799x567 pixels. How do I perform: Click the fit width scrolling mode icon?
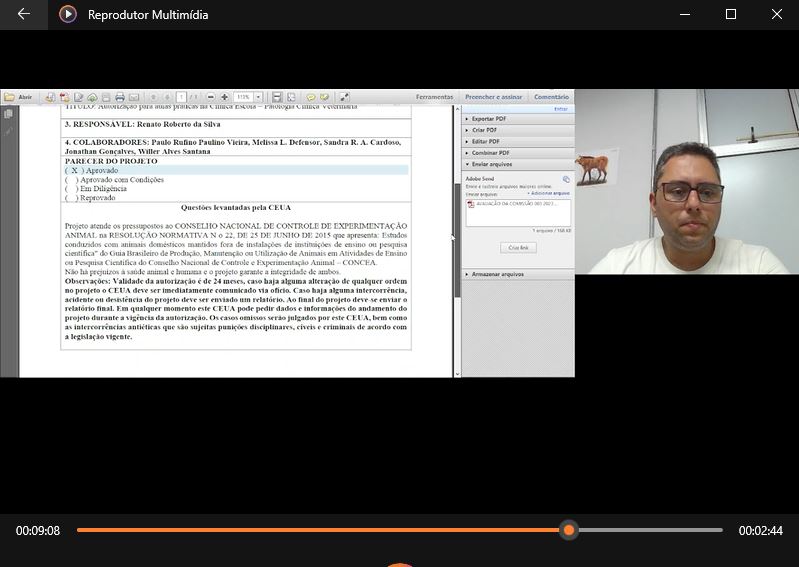(x=277, y=97)
